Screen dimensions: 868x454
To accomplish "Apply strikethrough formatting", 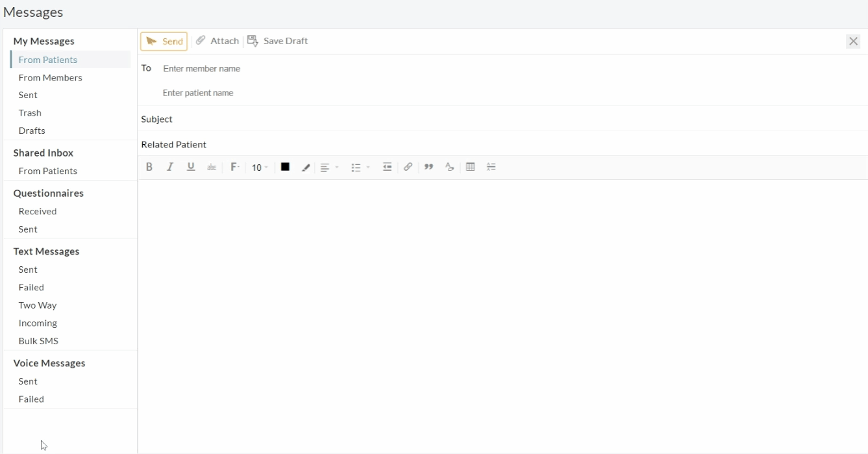I will (212, 168).
